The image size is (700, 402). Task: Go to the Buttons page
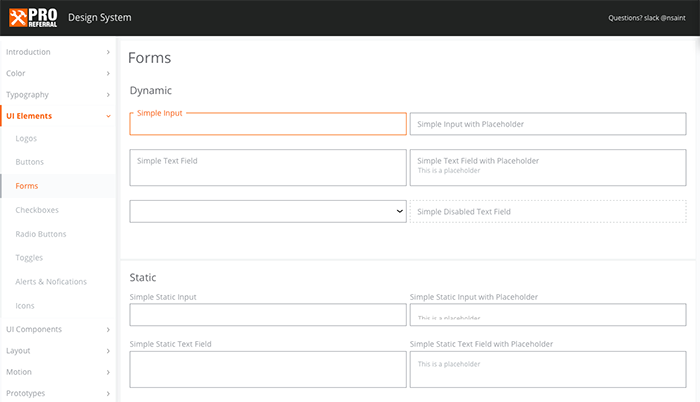[x=29, y=162]
